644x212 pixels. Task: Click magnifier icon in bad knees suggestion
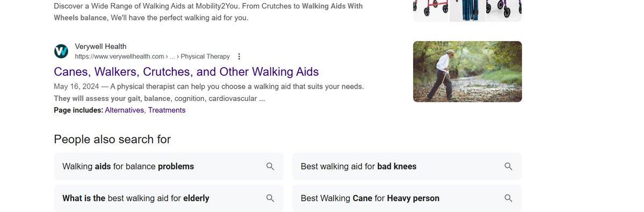508,166
